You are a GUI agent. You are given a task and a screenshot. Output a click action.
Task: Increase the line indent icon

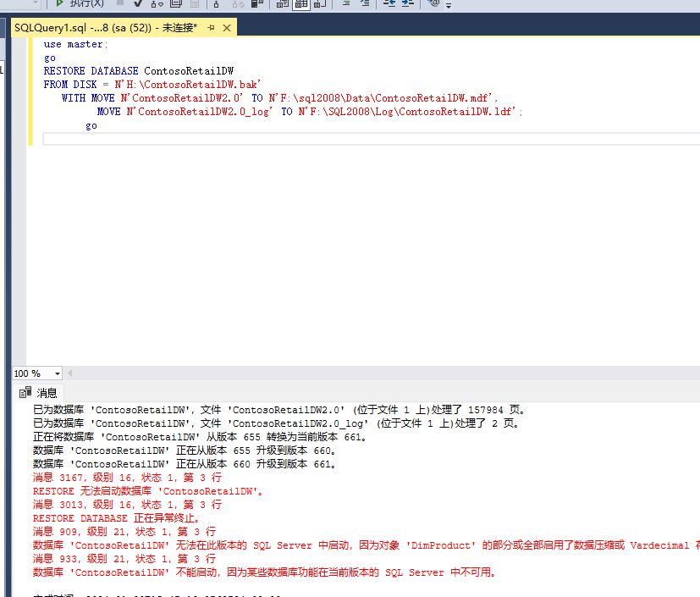(x=408, y=3)
